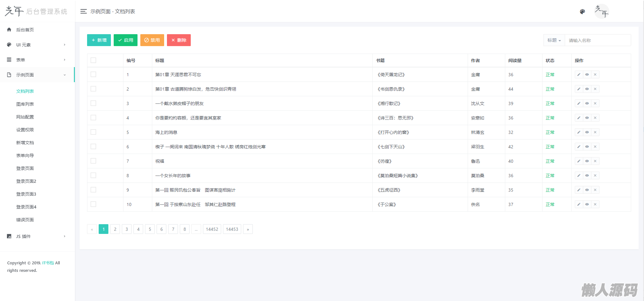644x301 pixels.
Task: Click the green 启用 button
Action: (125, 40)
